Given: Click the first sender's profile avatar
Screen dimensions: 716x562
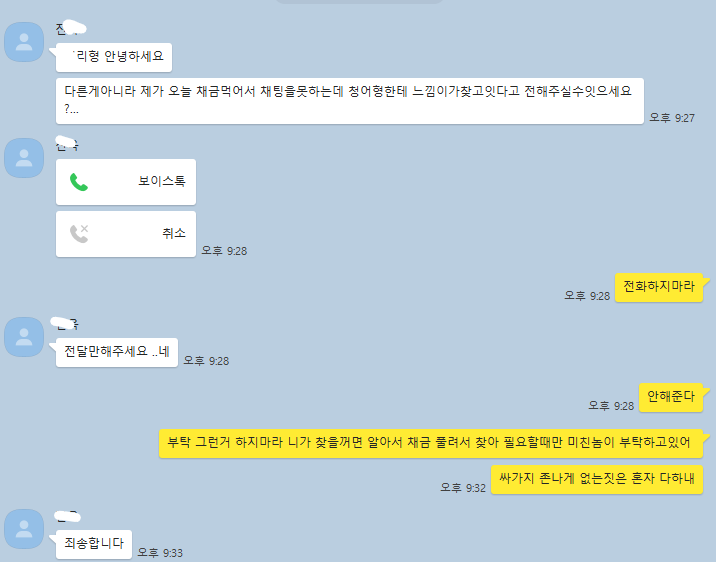Looking at the screenshot, I should (24, 42).
